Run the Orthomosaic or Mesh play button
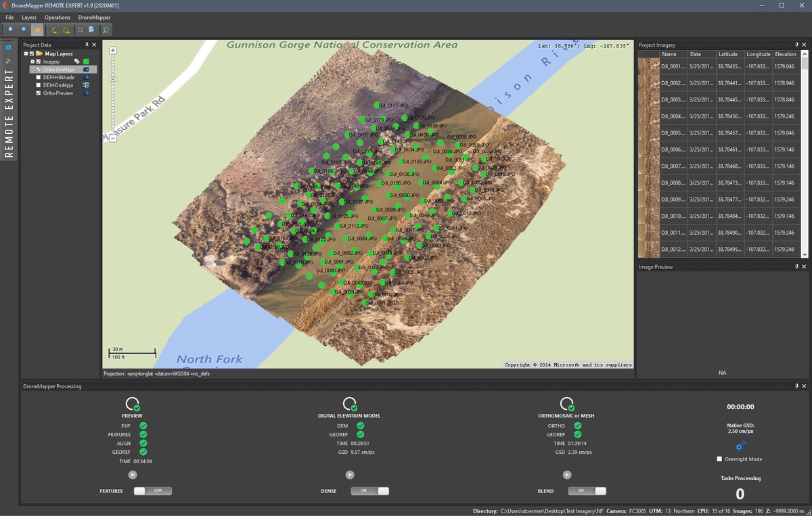Image resolution: width=812 pixels, height=516 pixels. pyautogui.click(x=566, y=475)
